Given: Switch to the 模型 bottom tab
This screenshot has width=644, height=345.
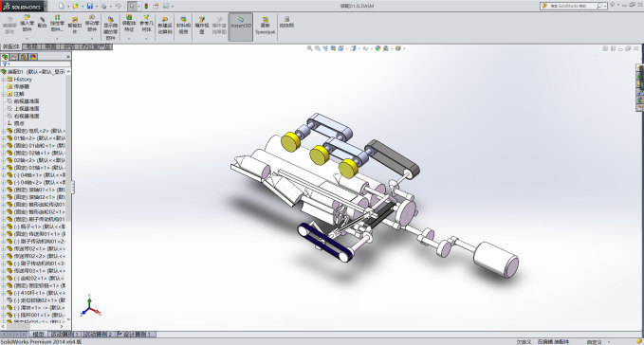Looking at the screenshot, I should click(x=38, y=335).
